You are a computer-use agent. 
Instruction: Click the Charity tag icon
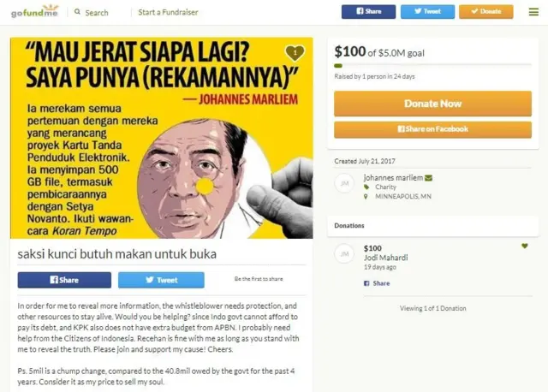[x=366, y=187]
